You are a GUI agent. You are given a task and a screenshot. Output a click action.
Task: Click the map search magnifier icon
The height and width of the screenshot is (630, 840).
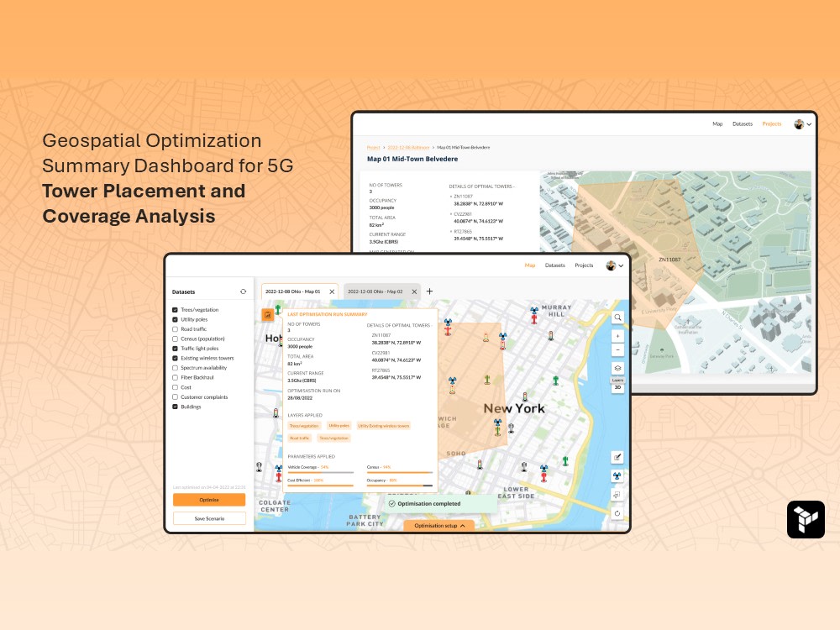click(617, 318)
